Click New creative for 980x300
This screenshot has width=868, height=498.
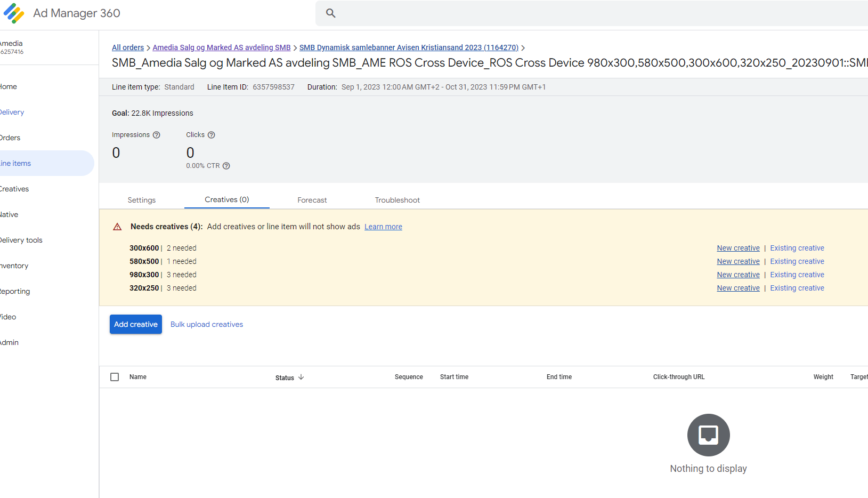[x=738, y=275]
